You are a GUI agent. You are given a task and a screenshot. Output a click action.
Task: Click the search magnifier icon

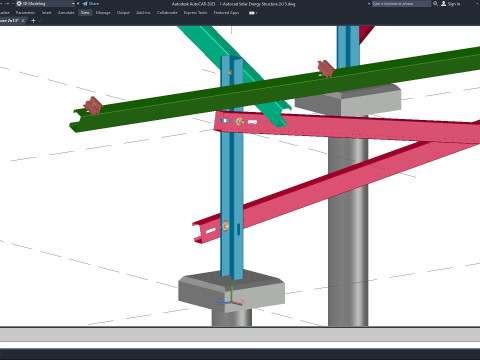[435, 4]
